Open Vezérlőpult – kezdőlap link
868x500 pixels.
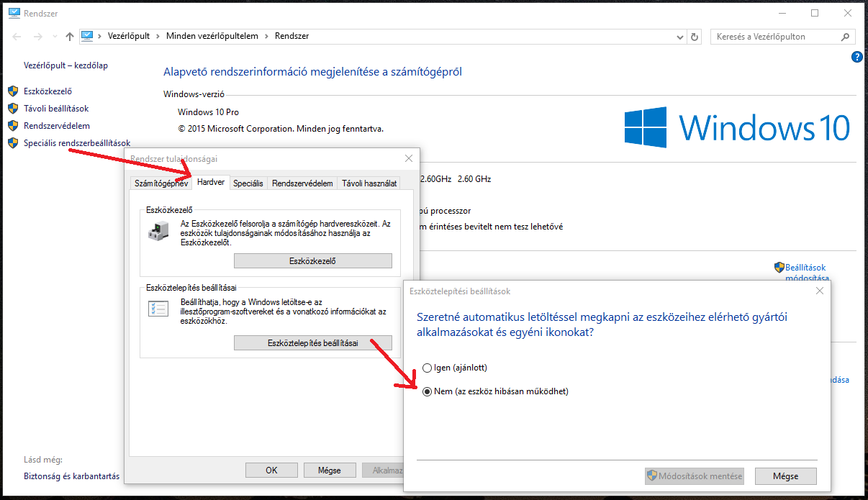(x=65, y=65)
